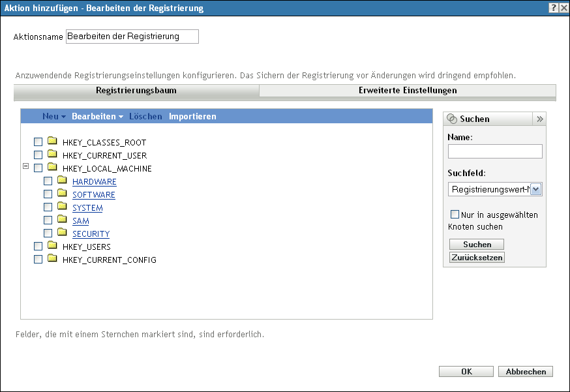The width and height of the screenshot is (570, 392).
Task: Open the help question mark icon
Action: point(552,8)
